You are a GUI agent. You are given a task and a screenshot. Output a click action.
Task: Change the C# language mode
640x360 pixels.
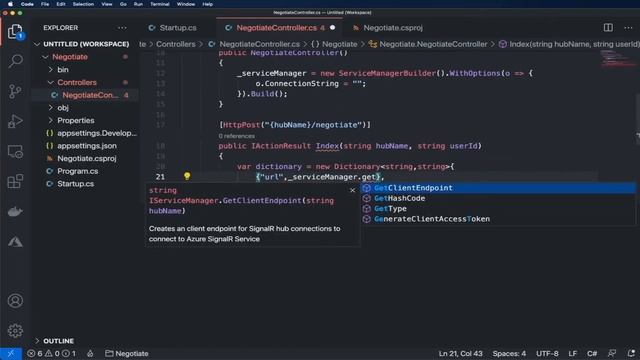(592, 353)
